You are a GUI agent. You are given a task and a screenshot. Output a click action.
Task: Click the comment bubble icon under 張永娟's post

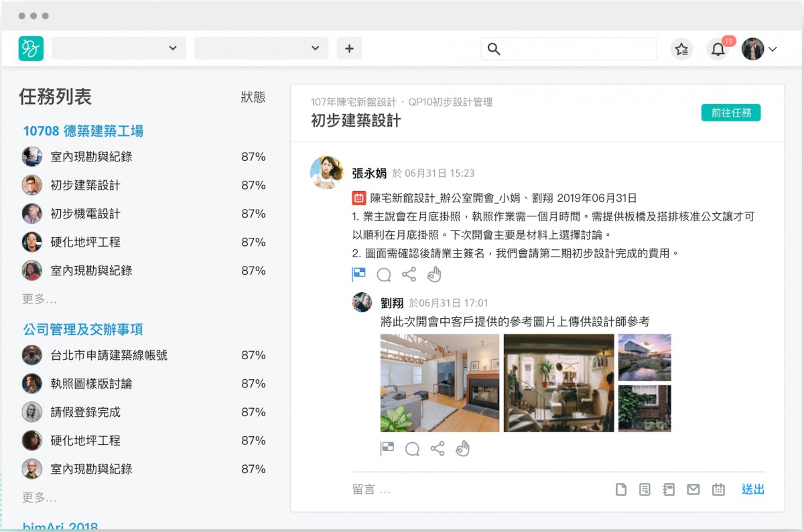384,274
